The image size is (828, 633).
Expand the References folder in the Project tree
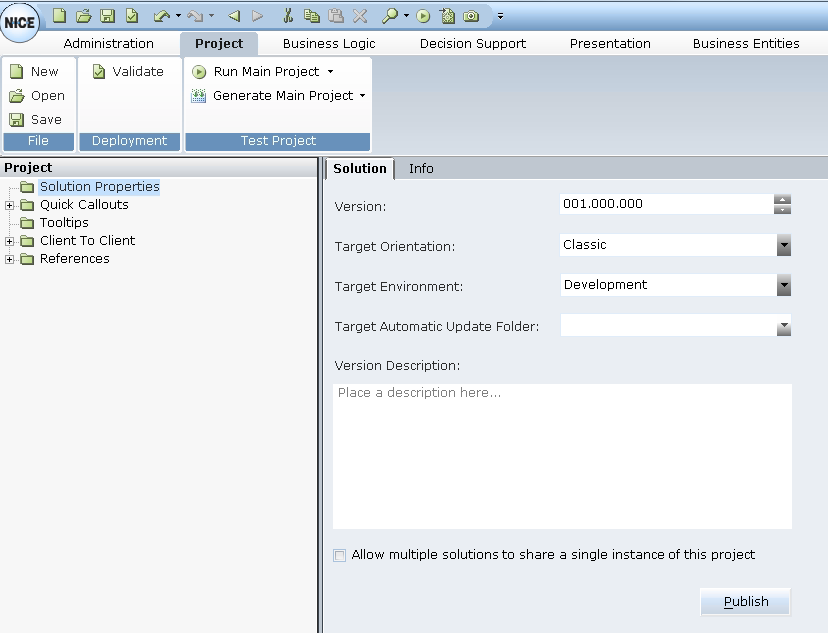click(8, 258)
